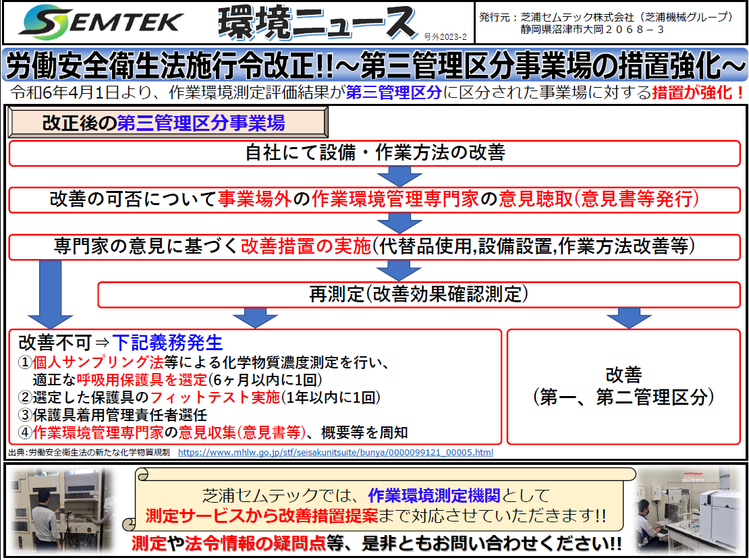Image resolution: width=749 pixels, height=560 pixels.
Task: Open the mhlw.go.jp source link
Action: [x=335, y=452]
